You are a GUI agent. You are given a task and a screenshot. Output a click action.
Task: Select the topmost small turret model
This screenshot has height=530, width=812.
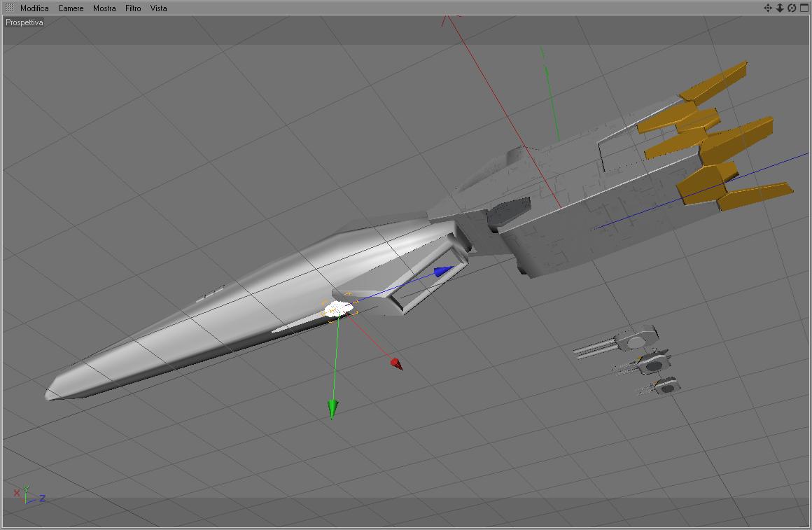(x=617, y=343)
